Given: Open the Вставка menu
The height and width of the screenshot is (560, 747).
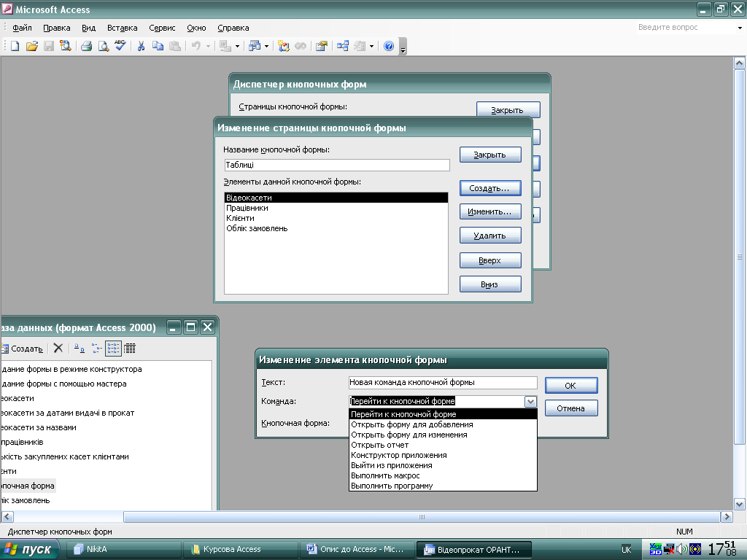Looking at the screenshot, I should click(122, 28).
